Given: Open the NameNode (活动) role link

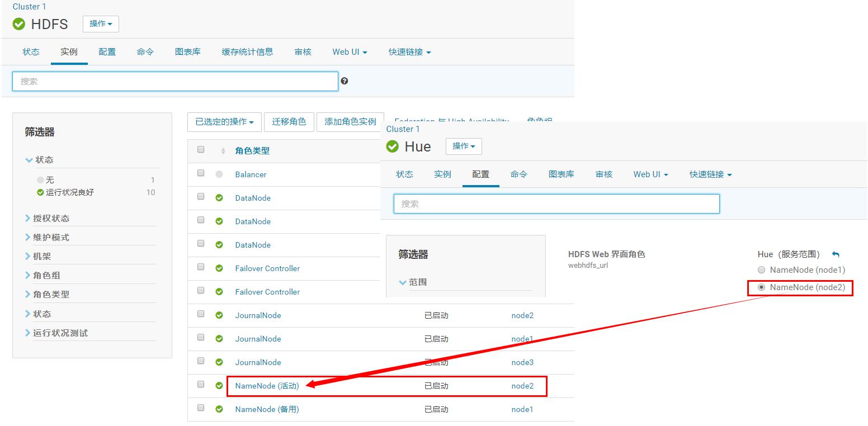Looking at the screenshot, I should (x=267, y=386).
